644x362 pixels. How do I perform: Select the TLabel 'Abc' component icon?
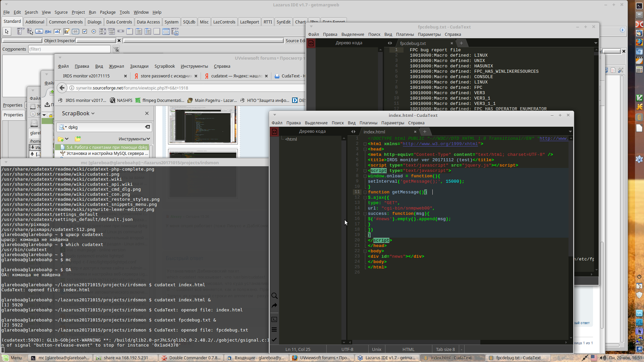click(48, 32)
